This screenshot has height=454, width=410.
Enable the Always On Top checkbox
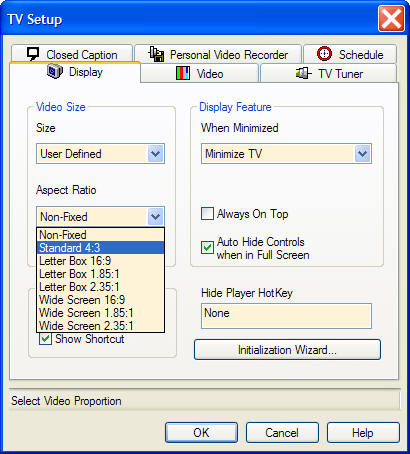coord(207,214)
